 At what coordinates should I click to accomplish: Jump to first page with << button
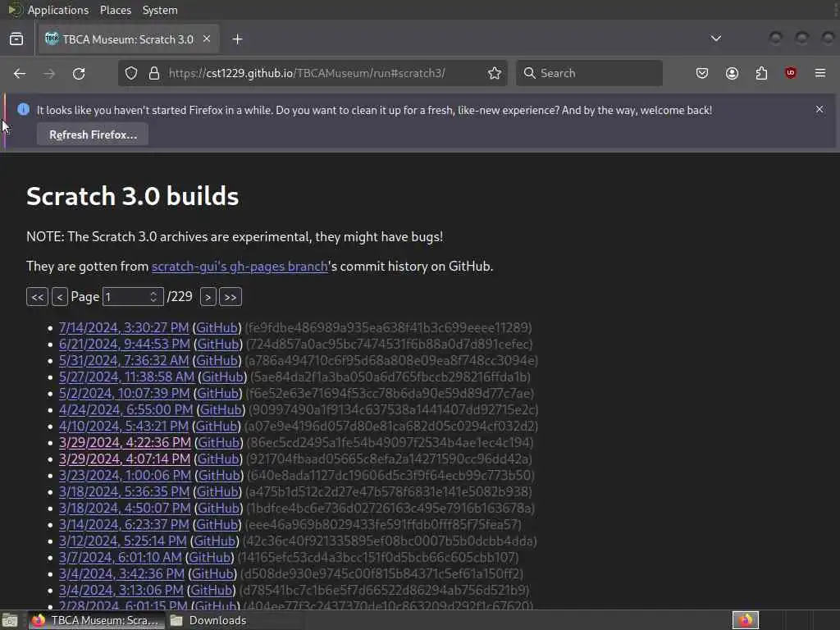(x=38, y=297)
